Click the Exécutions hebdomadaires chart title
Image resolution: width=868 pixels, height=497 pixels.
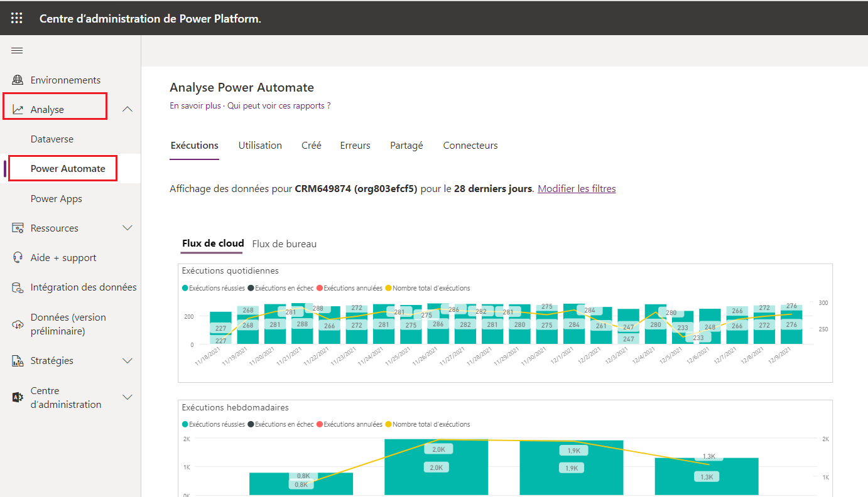pos(235,408)
